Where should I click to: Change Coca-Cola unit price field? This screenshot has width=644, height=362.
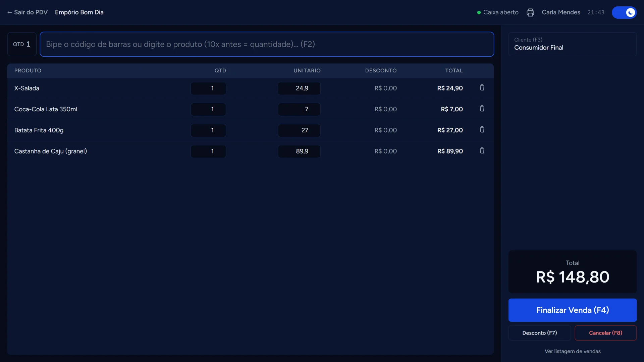pyautogui.click(x=299, y=109)
